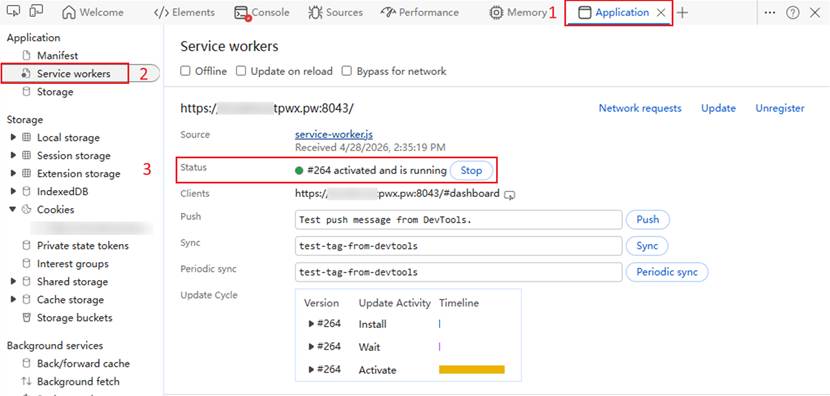Open the Network requests link
The width and height of the screenshot is (830, 396).
coord(640,108)
